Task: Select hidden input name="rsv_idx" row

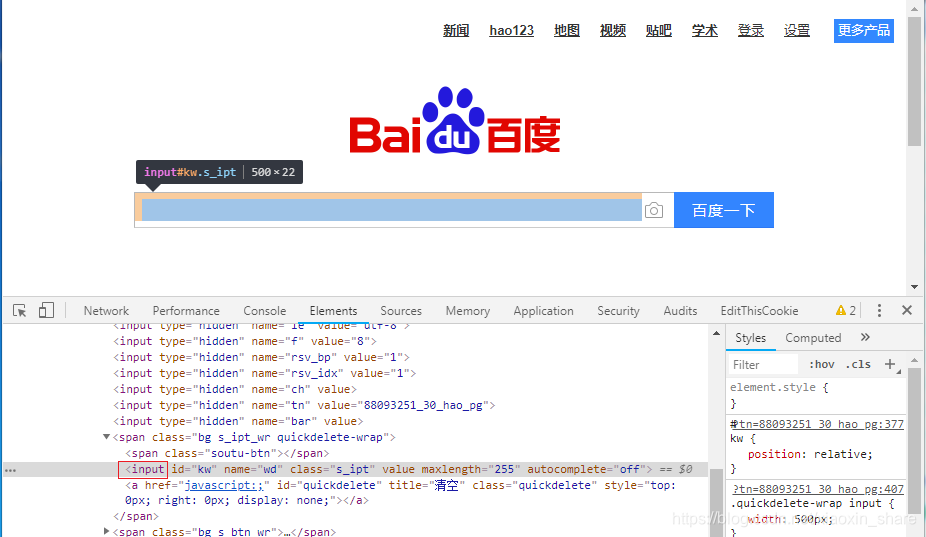Action: tap(265, 373)
